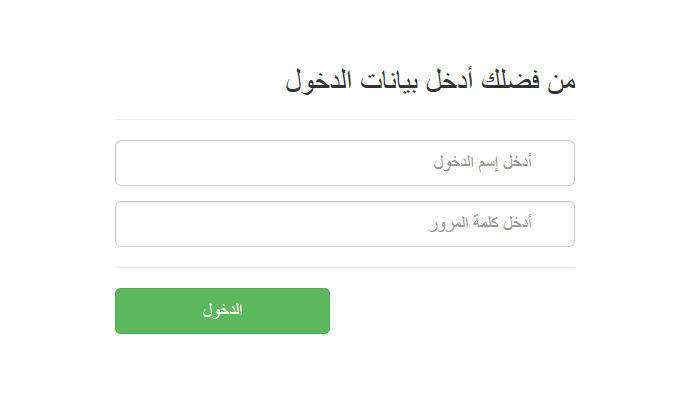The width and height of the screenshot is (690, 414).
Task: Click the green login button's left edge
Action: (120, 311)
